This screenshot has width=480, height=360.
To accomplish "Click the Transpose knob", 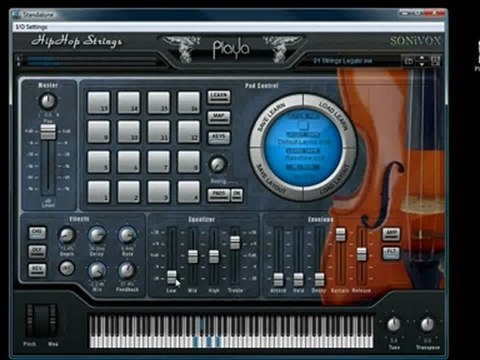I will (x=427, y=324).
